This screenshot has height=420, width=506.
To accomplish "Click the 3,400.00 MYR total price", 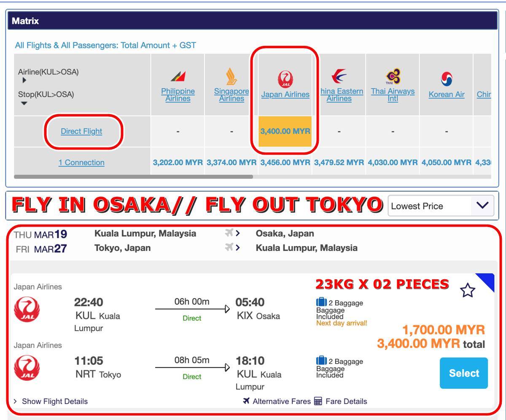I will click(418, 344).
